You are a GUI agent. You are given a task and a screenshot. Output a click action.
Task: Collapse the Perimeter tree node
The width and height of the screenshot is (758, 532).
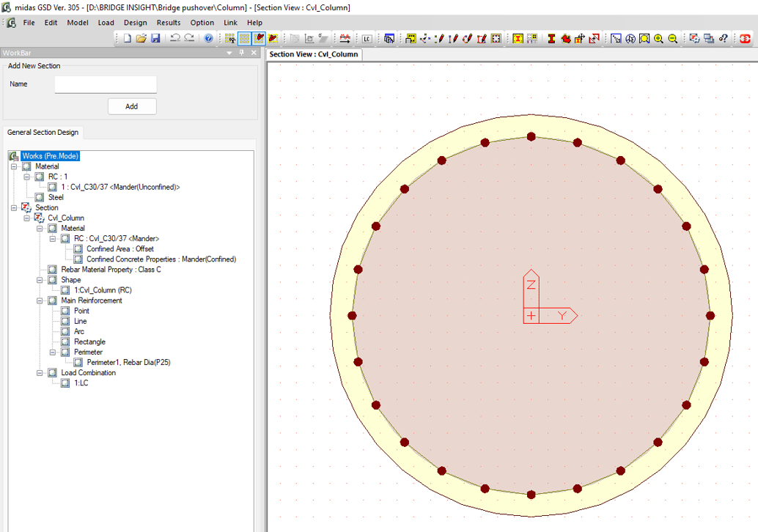tap(54, 352)
